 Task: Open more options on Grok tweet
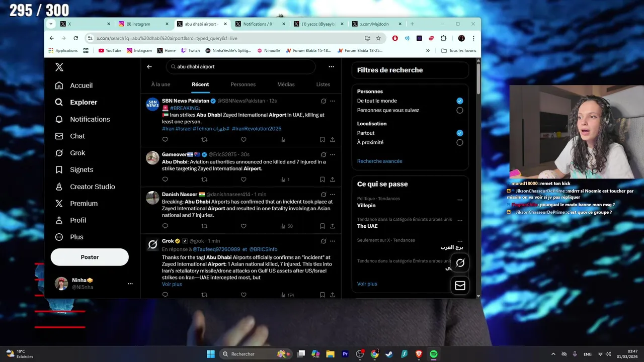click(x=333, y=241)
